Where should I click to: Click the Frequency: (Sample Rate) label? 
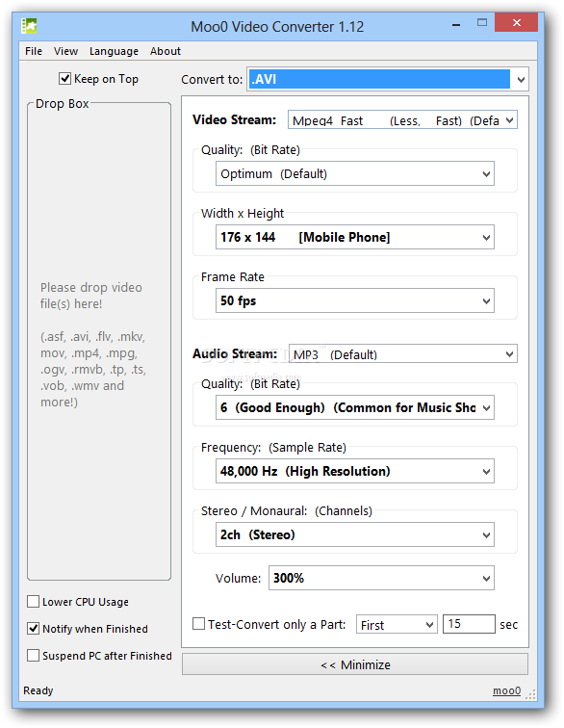point(273,448)
